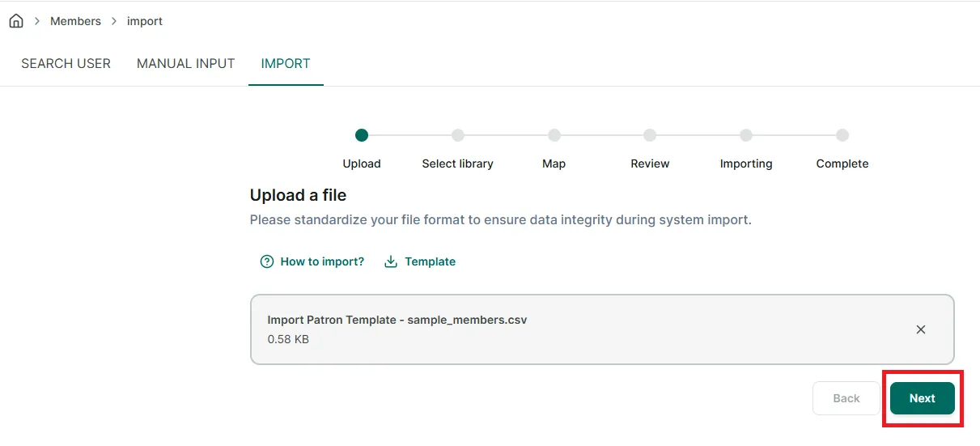Select the uploaded file name text
Screen dimensions: 980x446
click(397, 320)
